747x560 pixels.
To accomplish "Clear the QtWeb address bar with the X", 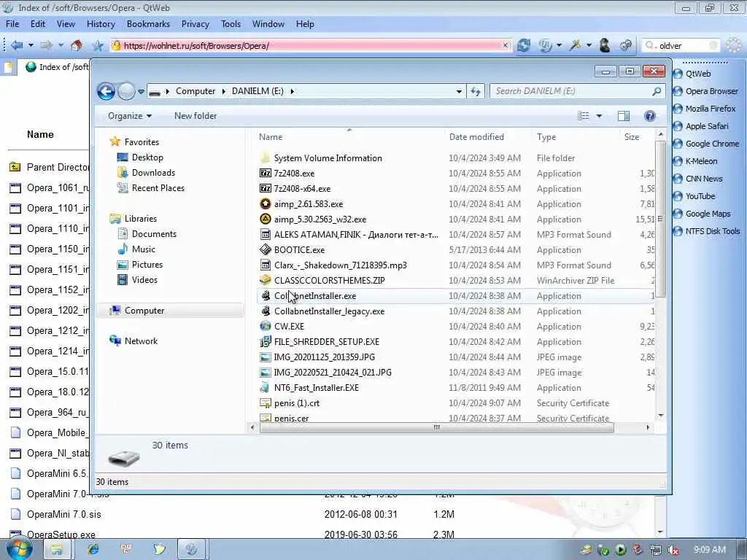I will pos(506,45).
